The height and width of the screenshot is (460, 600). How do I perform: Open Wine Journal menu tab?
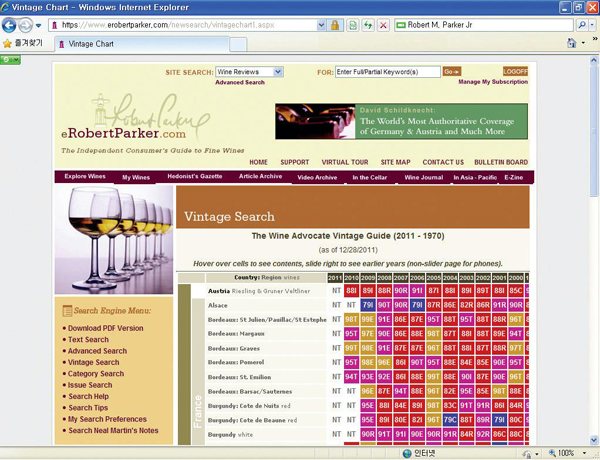tap(424, 177)
